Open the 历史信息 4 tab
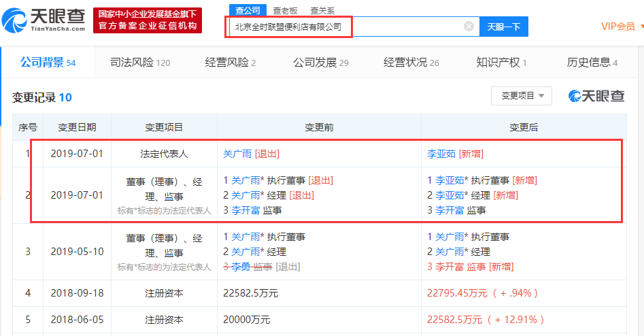 (x=592, y=63)
